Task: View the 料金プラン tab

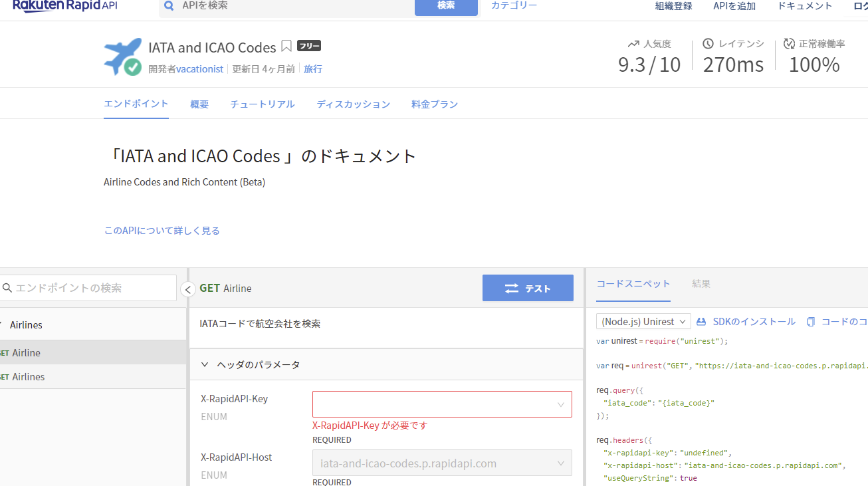Action: pyautogui.click(x=435, y=104)
